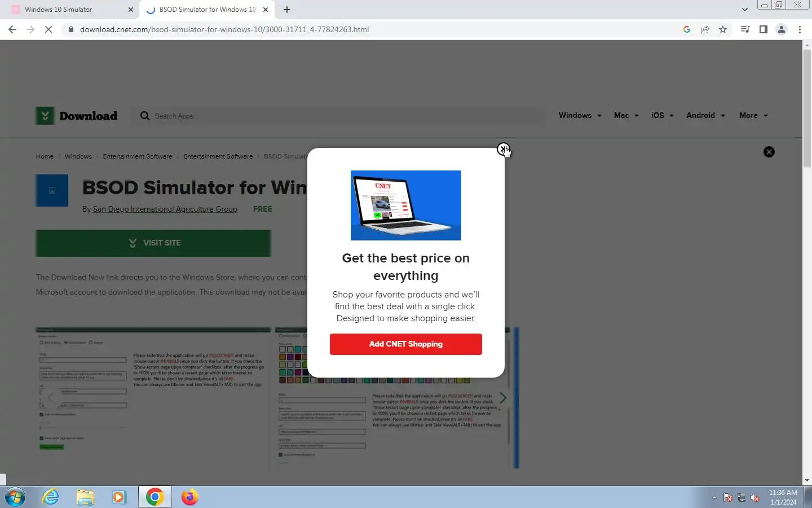Viewport: 812px width, 508px height.
Task: Click the Google icon in address bar
Action: pyautogui.click(x=686, y=29)
